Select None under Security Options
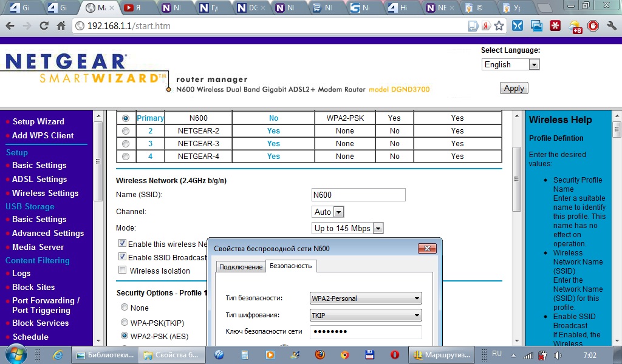Screen dimensions: 622x364 tap(125, 308)
